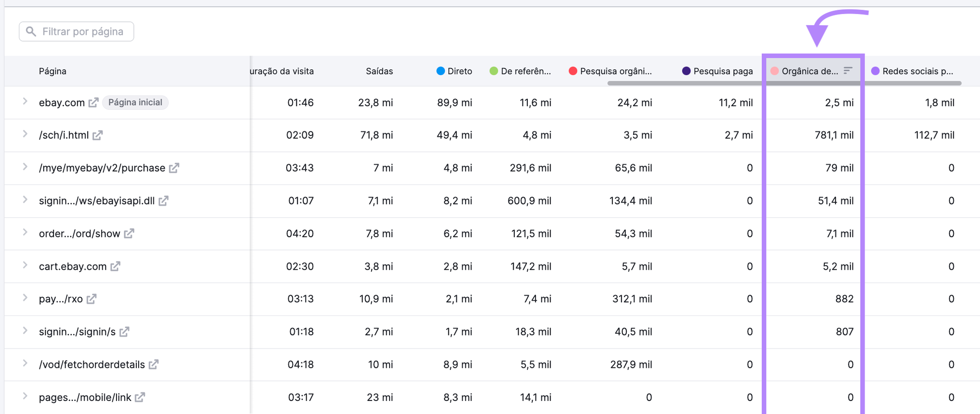Click the 807 value in signin/s row
Image resolution: width=980 pixels, height=414 pixels.
[x=845, y=331]
